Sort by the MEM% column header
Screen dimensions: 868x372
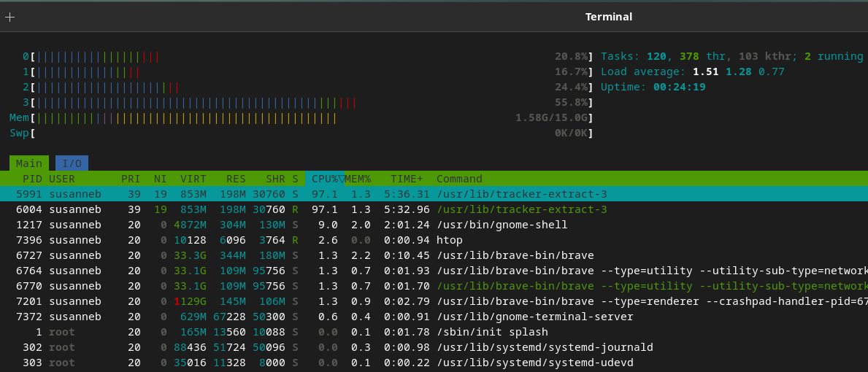[x=358, y=179]
